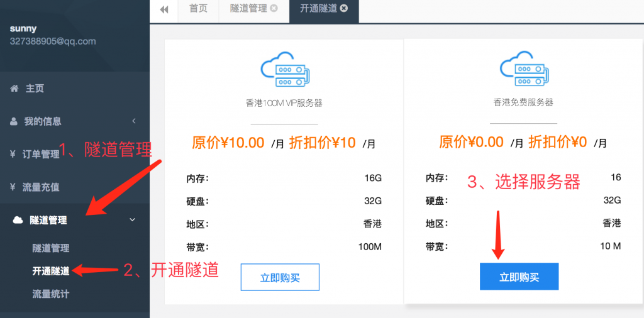Click the 折扣价¥0 price text
This screenshot has height=318, width=644.
[557, 143]
